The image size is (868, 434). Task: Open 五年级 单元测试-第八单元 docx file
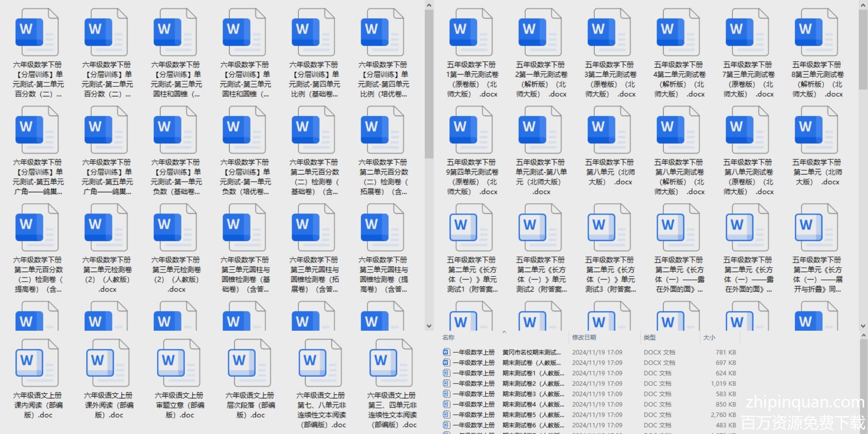[x=540, y=130]
